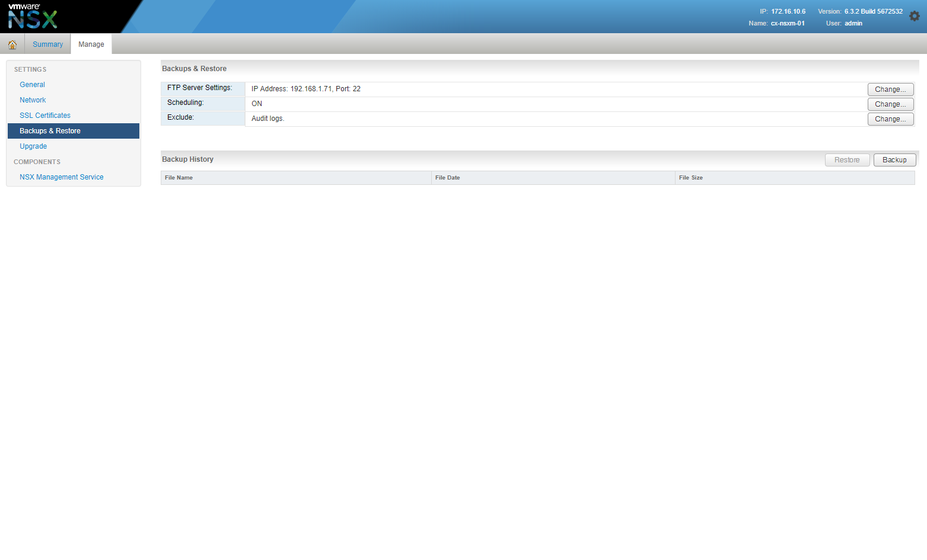Open NSX Management Service component
This screenshot has width=927, height=560.
pos(61,177)
